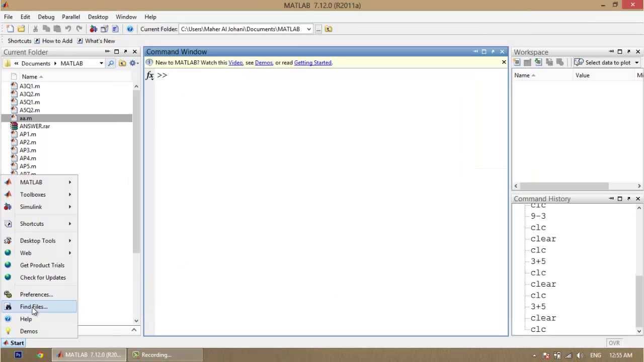Screen dimensions: 644x362
Task: Follow the Video link in banner
Action: [x=235, y=63]
